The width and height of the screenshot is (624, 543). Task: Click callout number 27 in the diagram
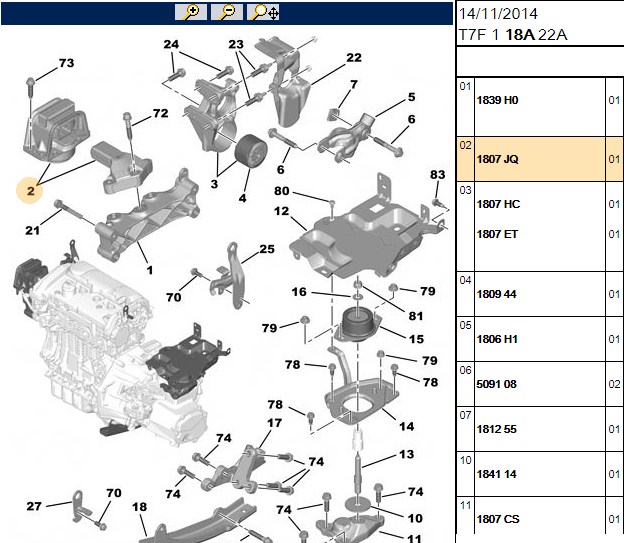point(34,506)
